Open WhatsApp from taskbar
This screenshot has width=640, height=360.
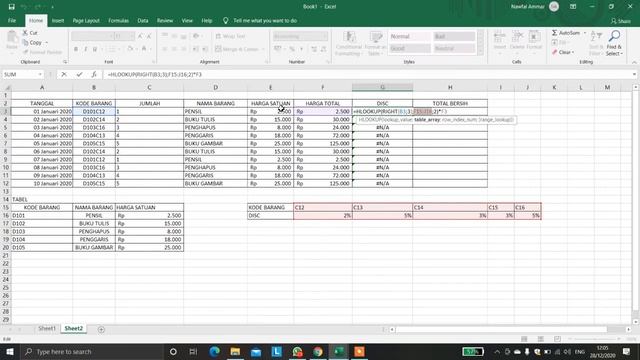[297, 351]
